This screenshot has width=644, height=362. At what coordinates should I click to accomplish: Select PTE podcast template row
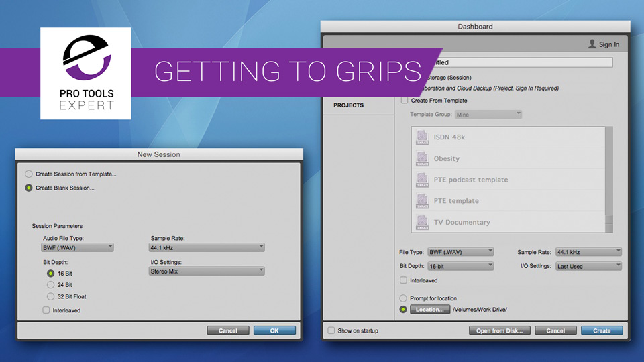pos(508,180)
